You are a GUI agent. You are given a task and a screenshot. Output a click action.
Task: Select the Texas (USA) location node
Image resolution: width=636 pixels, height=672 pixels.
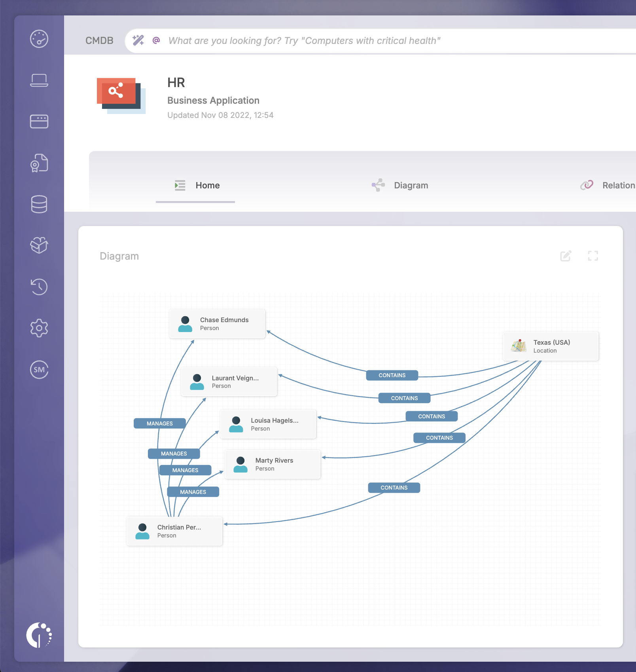coord(551,346)
